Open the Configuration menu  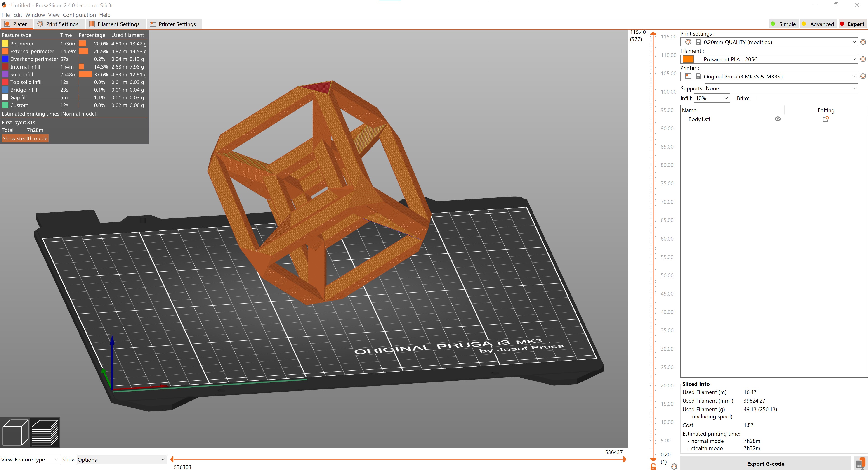click(79, 15)
